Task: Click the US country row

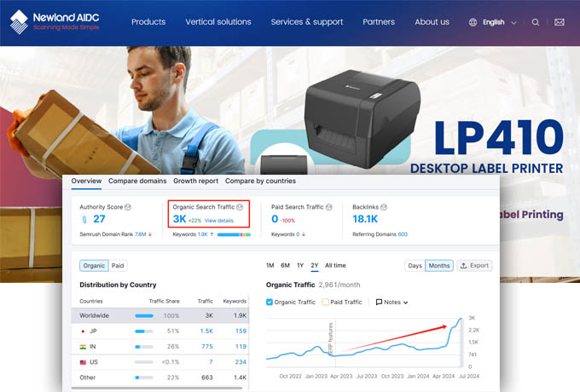Action: pos(159,362)
